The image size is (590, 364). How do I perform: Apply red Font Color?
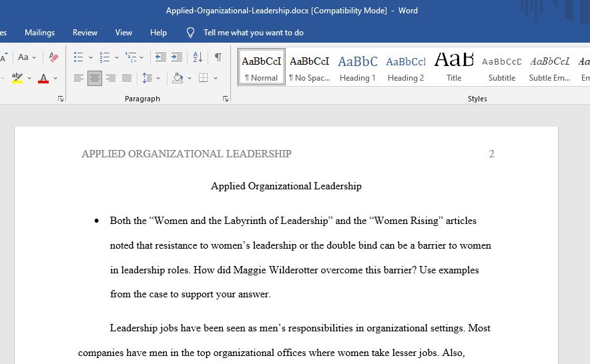coord(43,78)
